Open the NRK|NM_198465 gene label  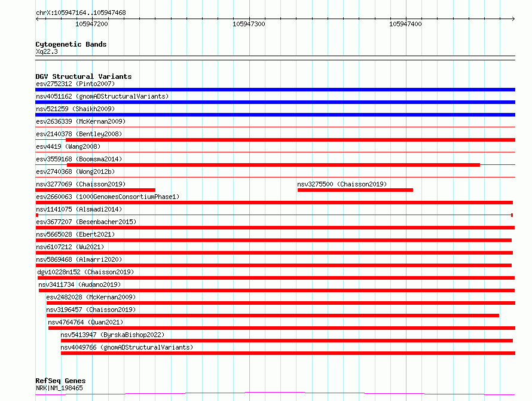(59, 388)
